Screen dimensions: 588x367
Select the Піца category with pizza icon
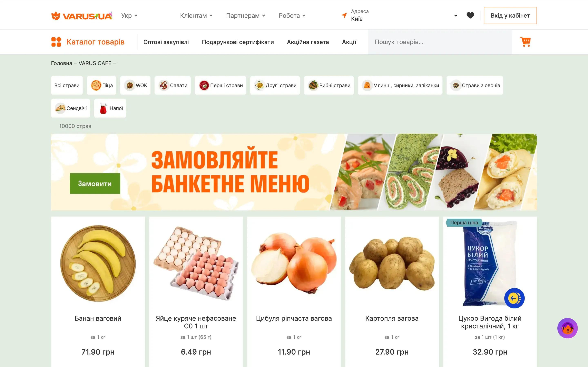[x=101, y=86]
